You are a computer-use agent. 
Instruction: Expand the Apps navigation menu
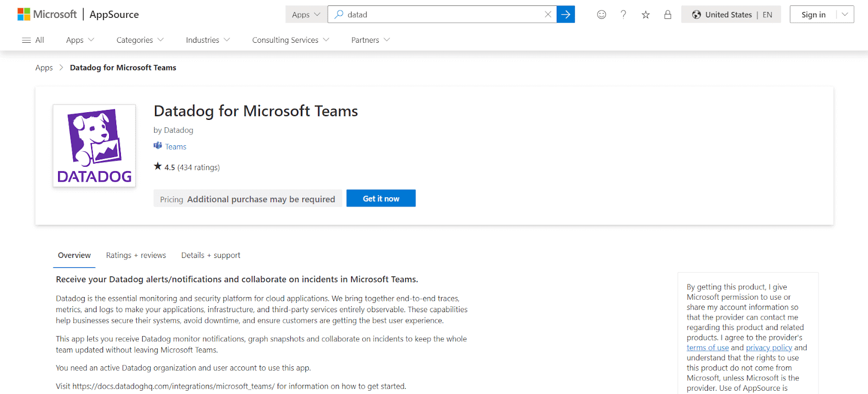click(80, 40)
